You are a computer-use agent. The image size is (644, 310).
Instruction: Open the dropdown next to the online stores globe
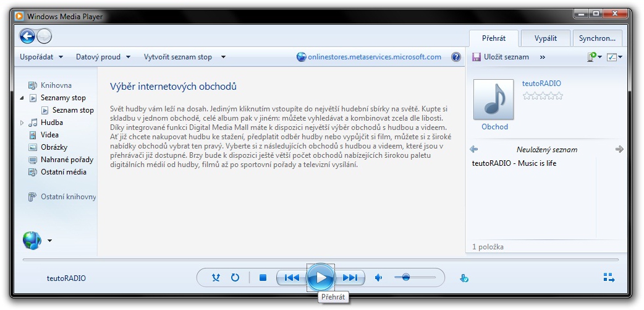click(49, 241)
